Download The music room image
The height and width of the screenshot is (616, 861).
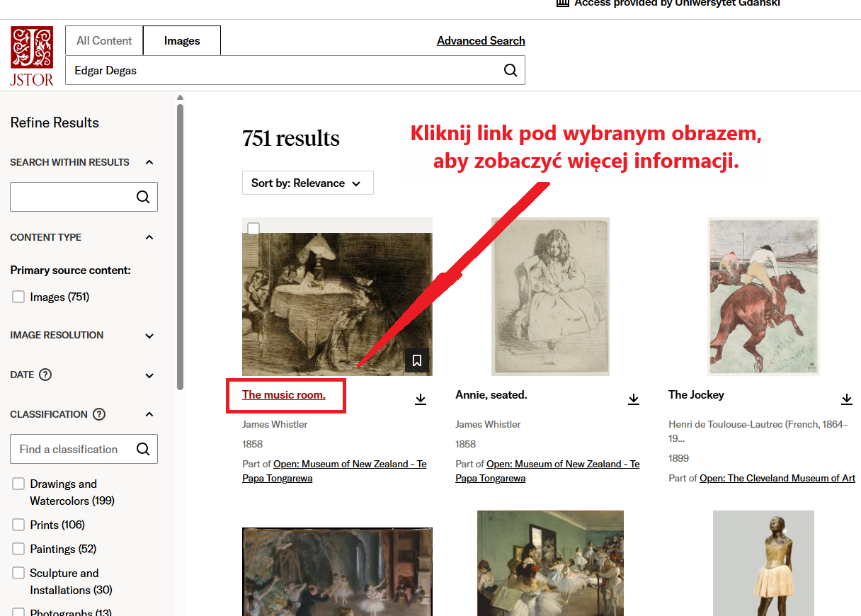[x=421, y=399]
